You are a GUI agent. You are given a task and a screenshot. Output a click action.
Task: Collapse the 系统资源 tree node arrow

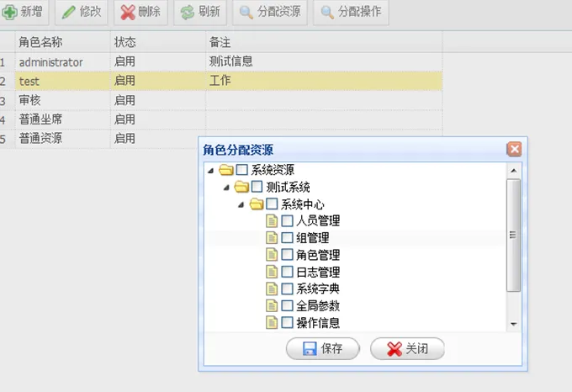click(210, 170)
